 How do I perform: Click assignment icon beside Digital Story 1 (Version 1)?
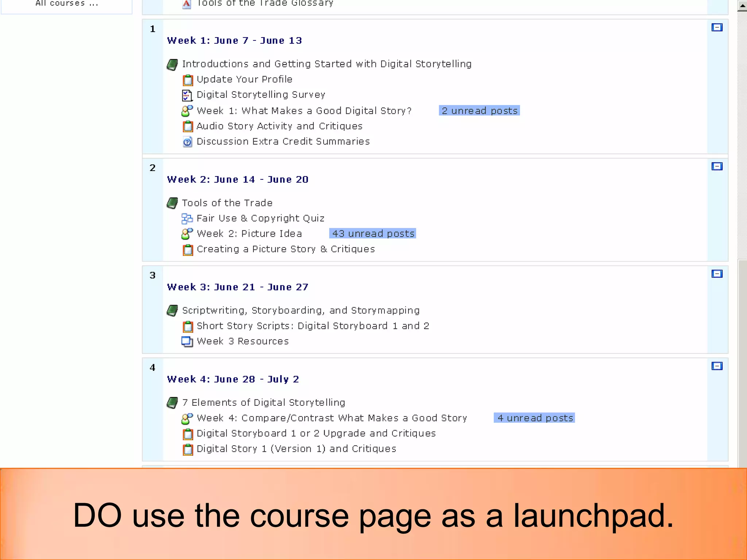pos(187,449)
